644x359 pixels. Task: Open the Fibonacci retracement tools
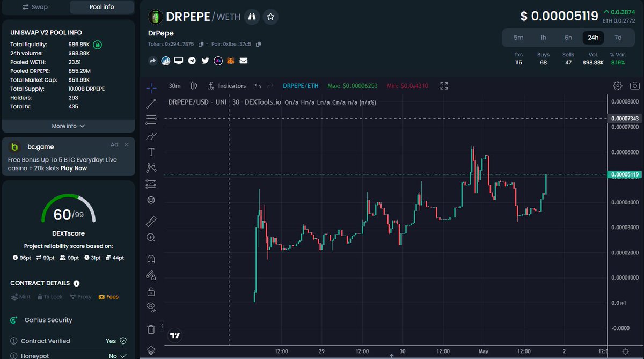coord(151,120)
